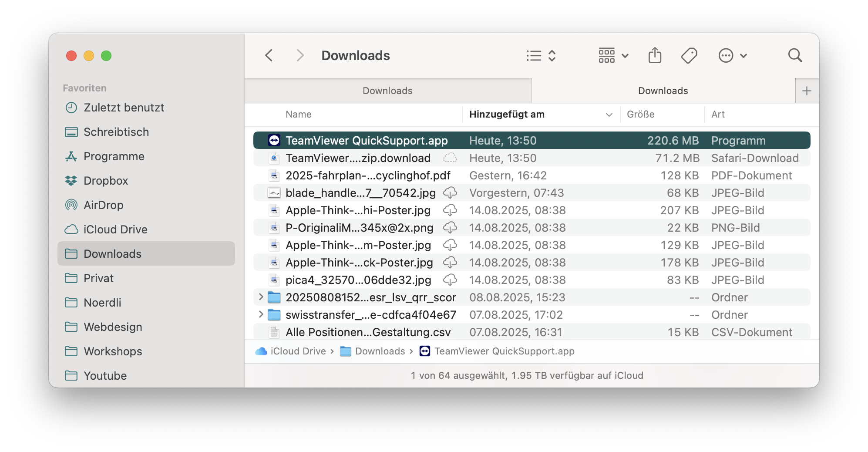Go back with the left chevron button

269,55
